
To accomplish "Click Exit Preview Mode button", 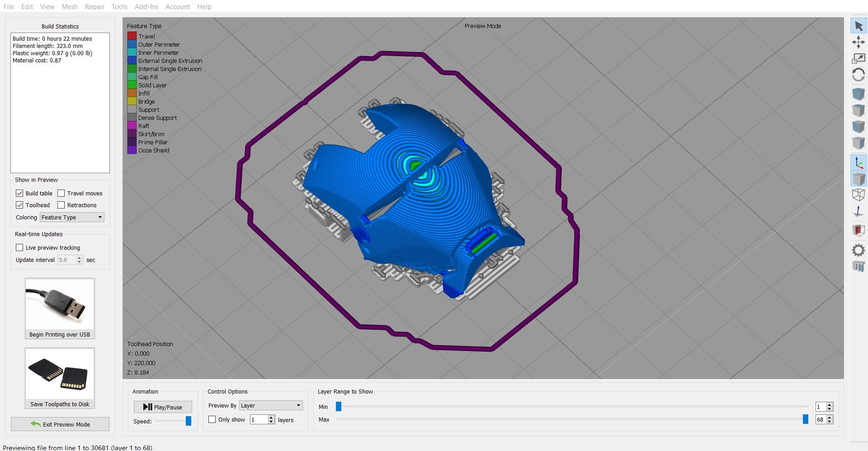I will 60,424.
